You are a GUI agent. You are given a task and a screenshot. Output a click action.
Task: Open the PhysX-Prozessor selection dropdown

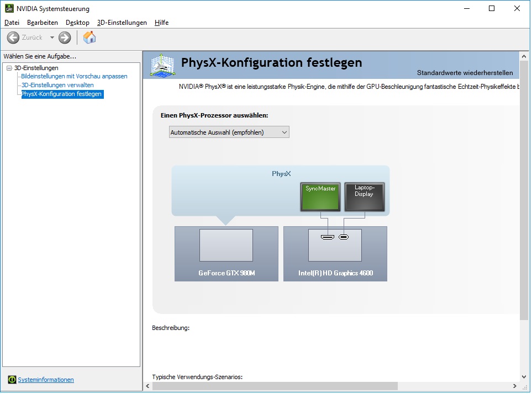tap(229, 132)
